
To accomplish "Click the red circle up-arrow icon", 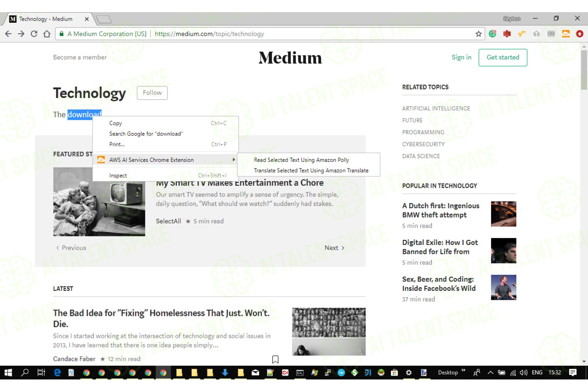I will 579,34.
